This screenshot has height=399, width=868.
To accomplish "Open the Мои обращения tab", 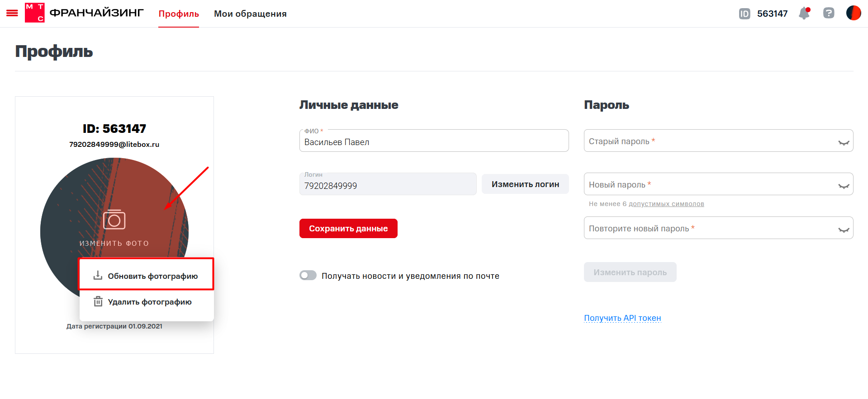I will pos(250,14).
